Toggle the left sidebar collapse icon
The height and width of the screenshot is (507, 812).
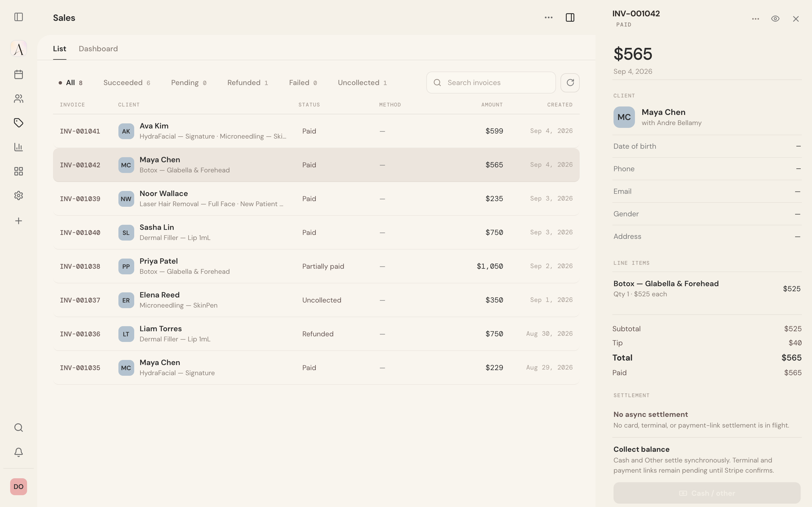click(18, 17)
